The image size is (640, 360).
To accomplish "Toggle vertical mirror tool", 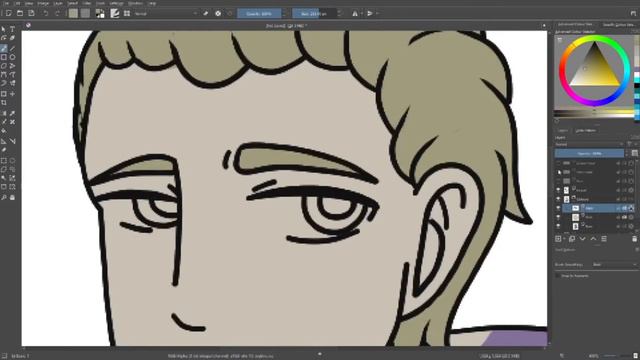I will (x=370, y=13).
